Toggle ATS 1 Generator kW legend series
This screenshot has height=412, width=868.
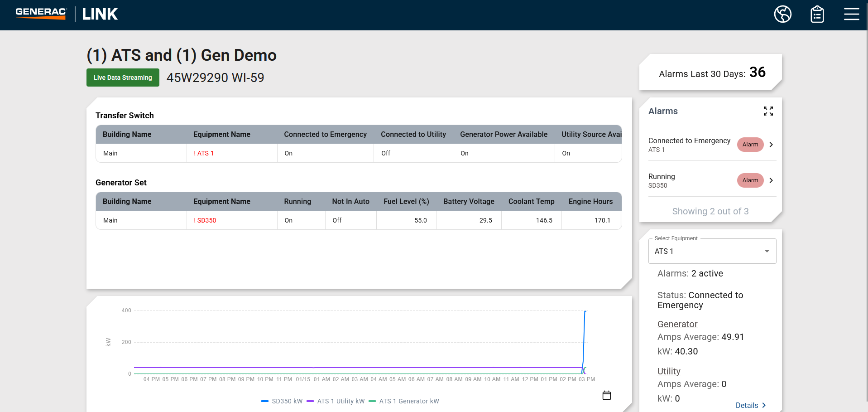[x=404, y=401]
